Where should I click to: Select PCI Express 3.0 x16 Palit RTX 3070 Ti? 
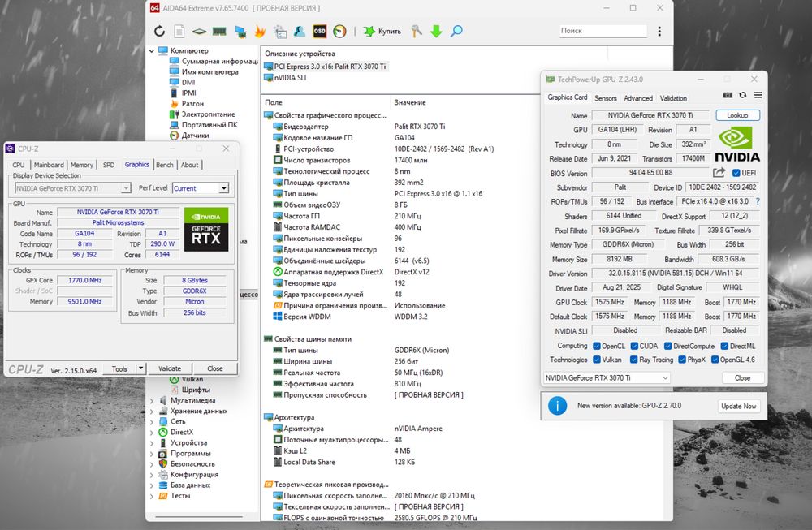(325, 67)
